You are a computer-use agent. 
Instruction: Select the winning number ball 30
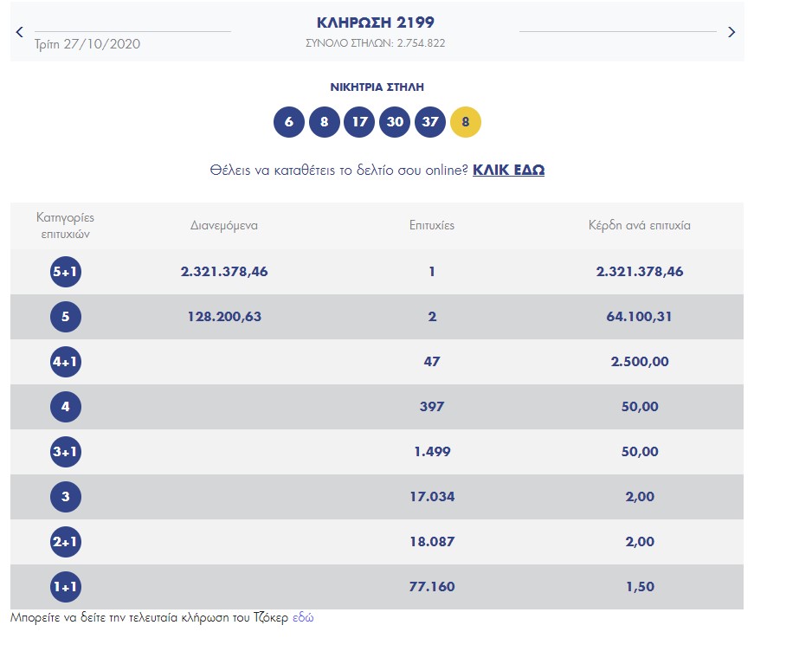(x=395, y=122)
